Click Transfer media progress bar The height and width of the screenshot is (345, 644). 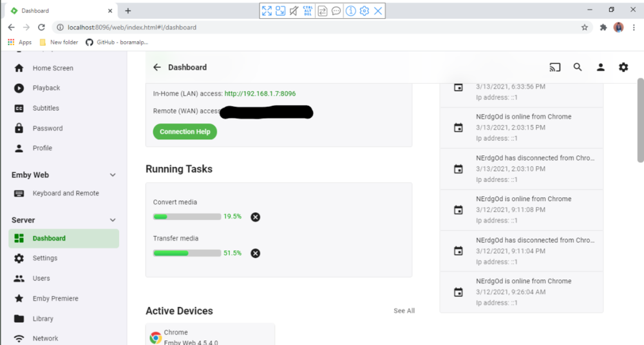187,253
